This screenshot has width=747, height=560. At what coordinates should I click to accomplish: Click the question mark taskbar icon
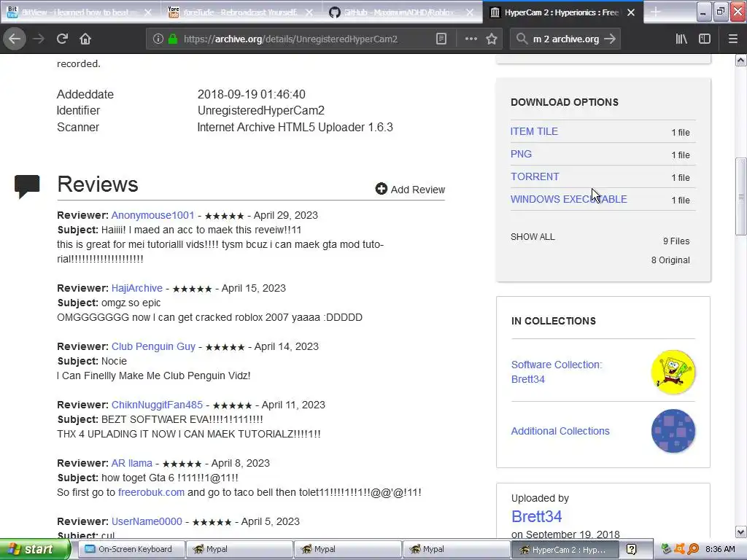point(631,550)
